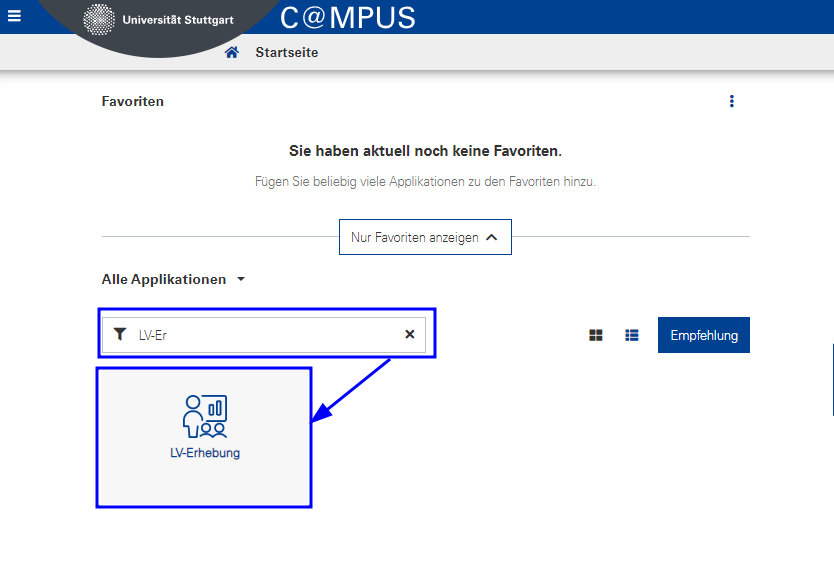
Task: Switch to grid tile view
Action: 596,335
